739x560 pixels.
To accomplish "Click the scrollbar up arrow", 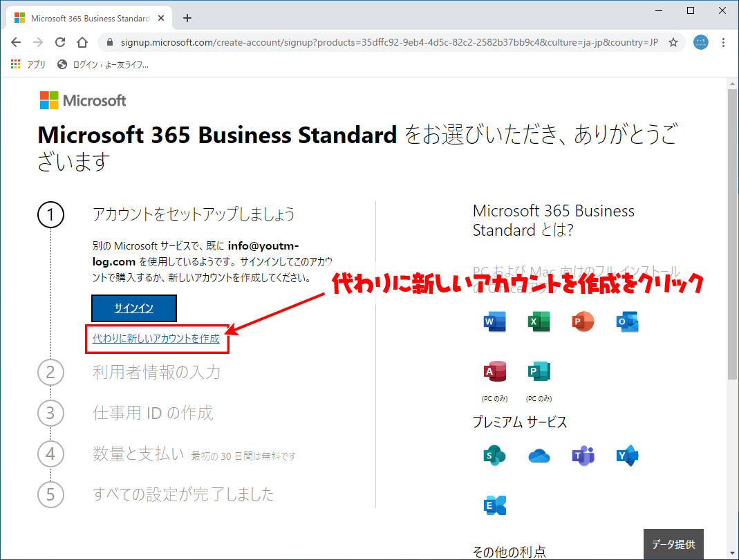I will (732, 84).
